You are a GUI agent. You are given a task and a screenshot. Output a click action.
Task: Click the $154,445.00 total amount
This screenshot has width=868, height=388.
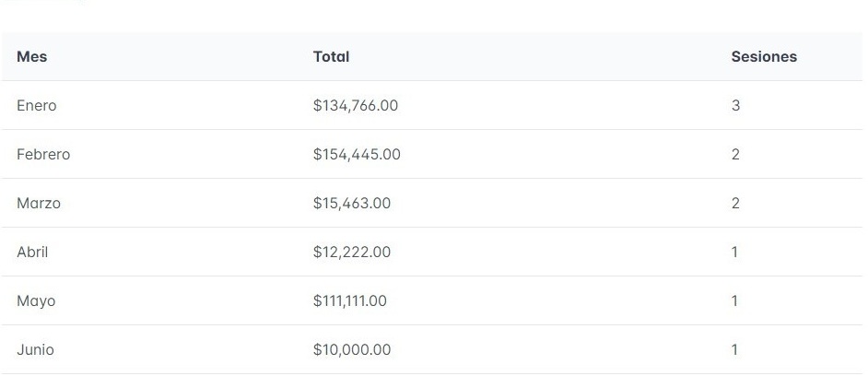pyautogui.click(x=357, y=155)
